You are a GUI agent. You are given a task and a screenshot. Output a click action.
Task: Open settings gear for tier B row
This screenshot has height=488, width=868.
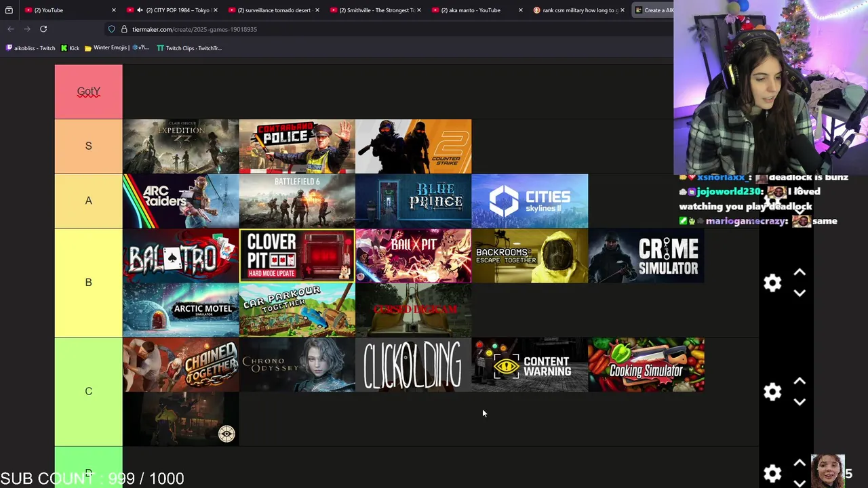[x=772, y=283]
